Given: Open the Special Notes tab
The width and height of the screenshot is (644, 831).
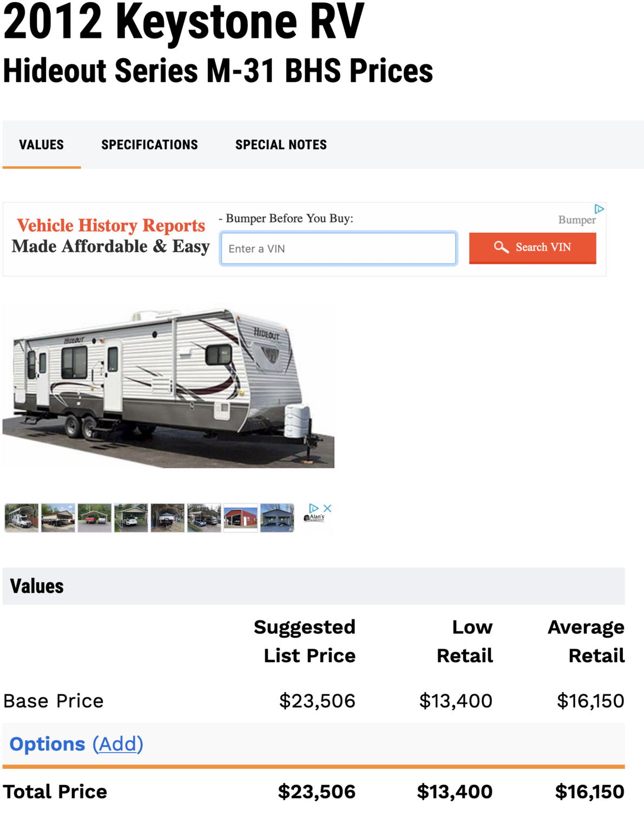Looking at the screenshot, I should point(281,145).
